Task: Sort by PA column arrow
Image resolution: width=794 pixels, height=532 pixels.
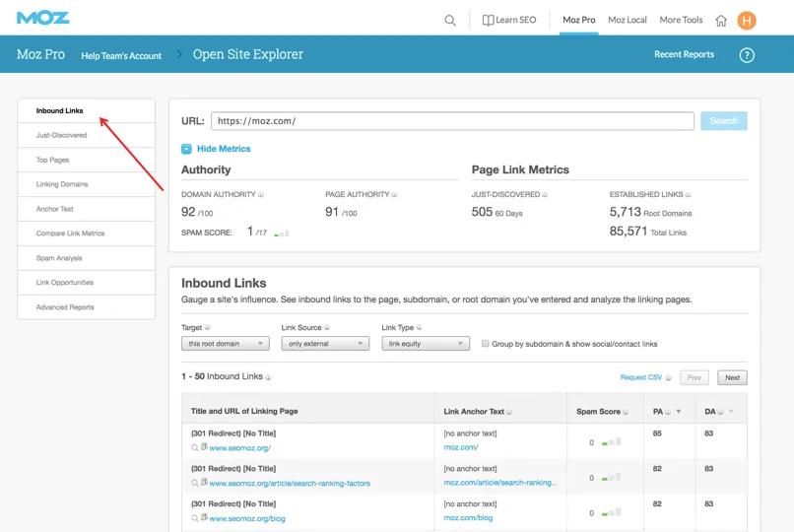Action: [679, 411]
